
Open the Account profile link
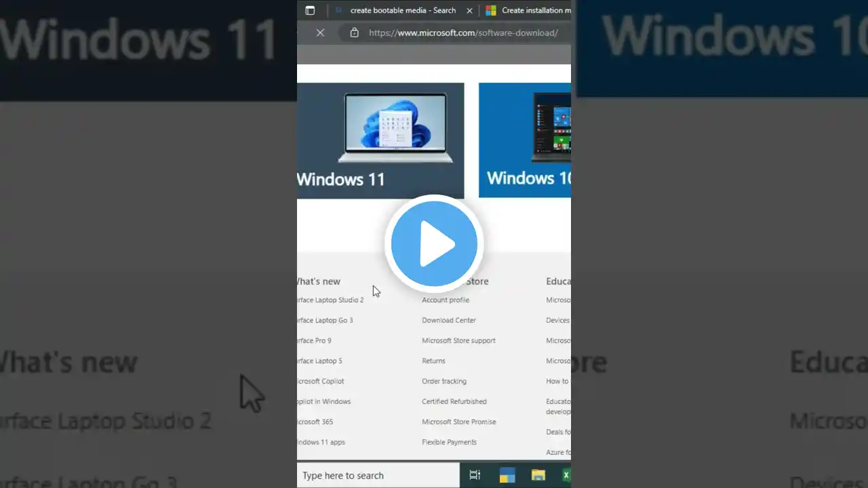pyautogui.click(x=446, y=300)
